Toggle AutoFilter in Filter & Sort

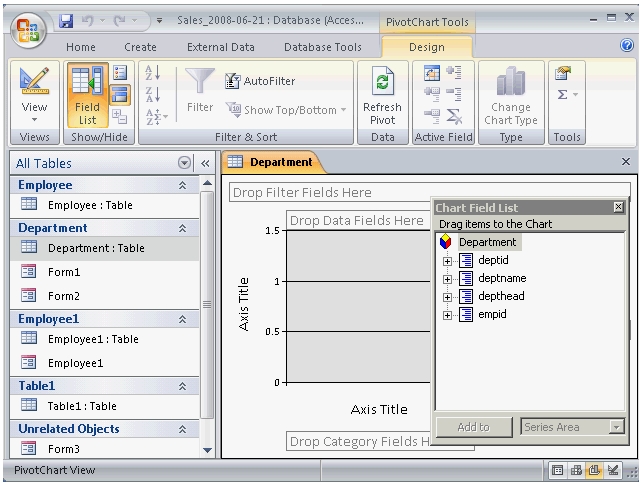[x=260, y=81]
